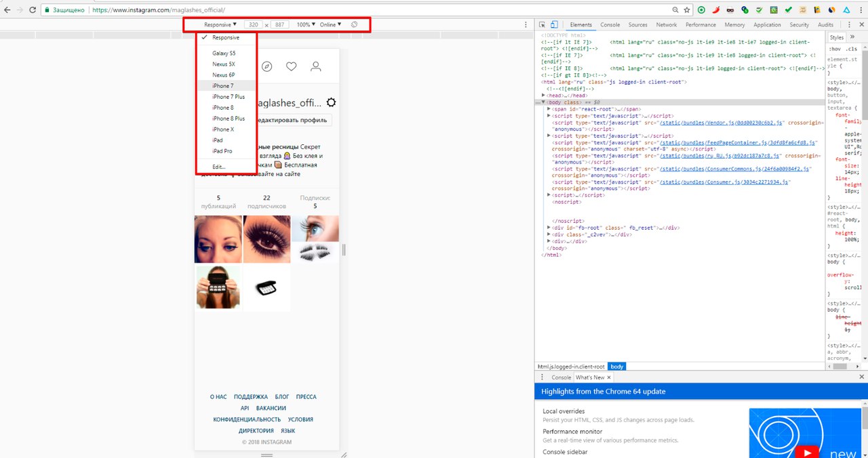Click the rotate screen orientation icon

click(354, 24)
